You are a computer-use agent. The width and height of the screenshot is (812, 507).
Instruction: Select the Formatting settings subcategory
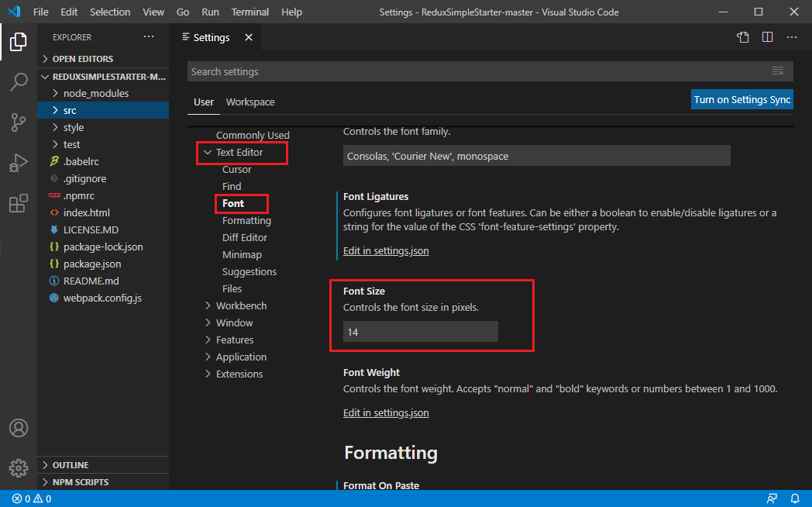pos(246,221)
